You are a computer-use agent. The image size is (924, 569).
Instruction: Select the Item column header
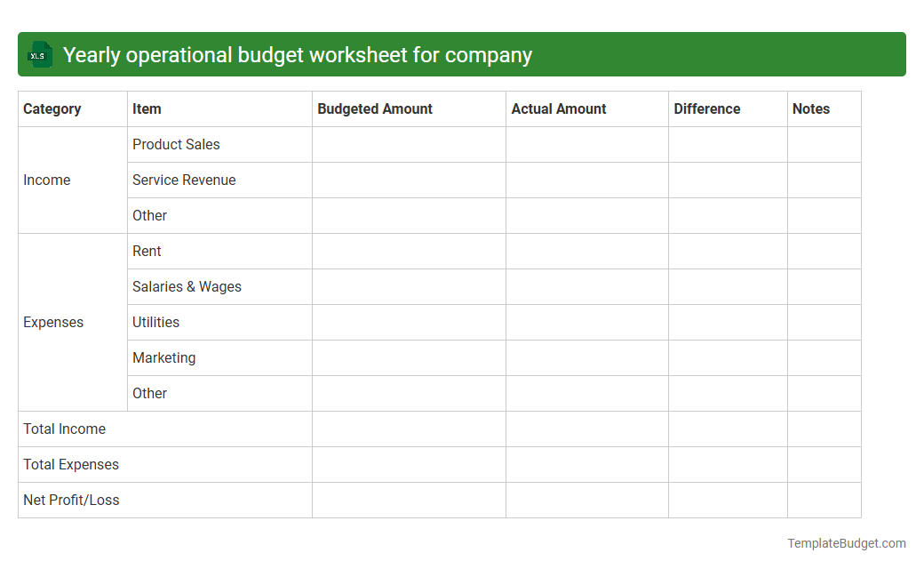pos(147,108)
